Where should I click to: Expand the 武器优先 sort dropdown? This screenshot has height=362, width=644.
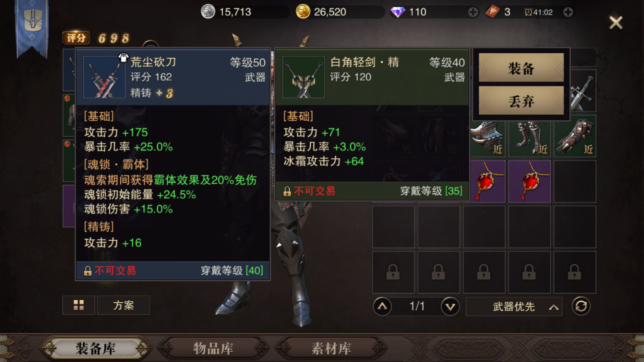(x=514, y=306)
